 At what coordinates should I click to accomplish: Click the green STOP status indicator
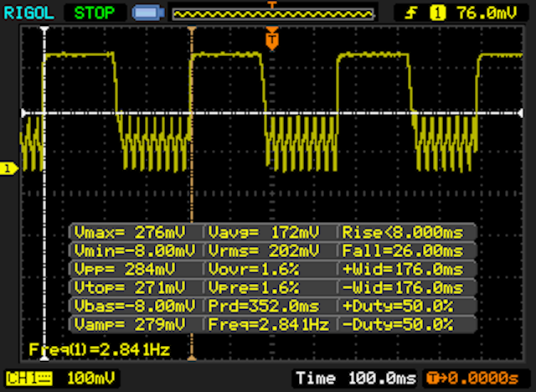(95, 13)
